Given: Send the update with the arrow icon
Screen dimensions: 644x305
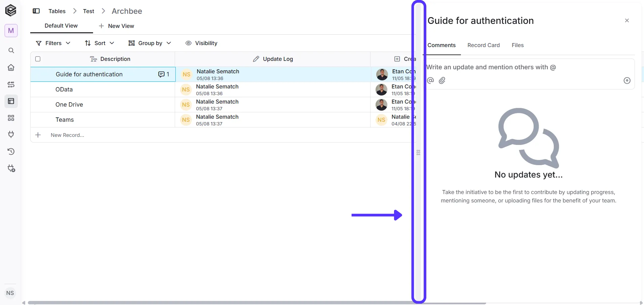Looking at the screenshot, I should coord(627,81).
